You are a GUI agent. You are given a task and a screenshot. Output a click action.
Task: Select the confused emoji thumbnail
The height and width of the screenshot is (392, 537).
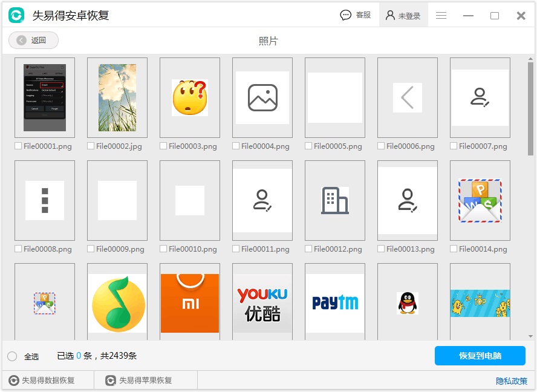point(190,97)
